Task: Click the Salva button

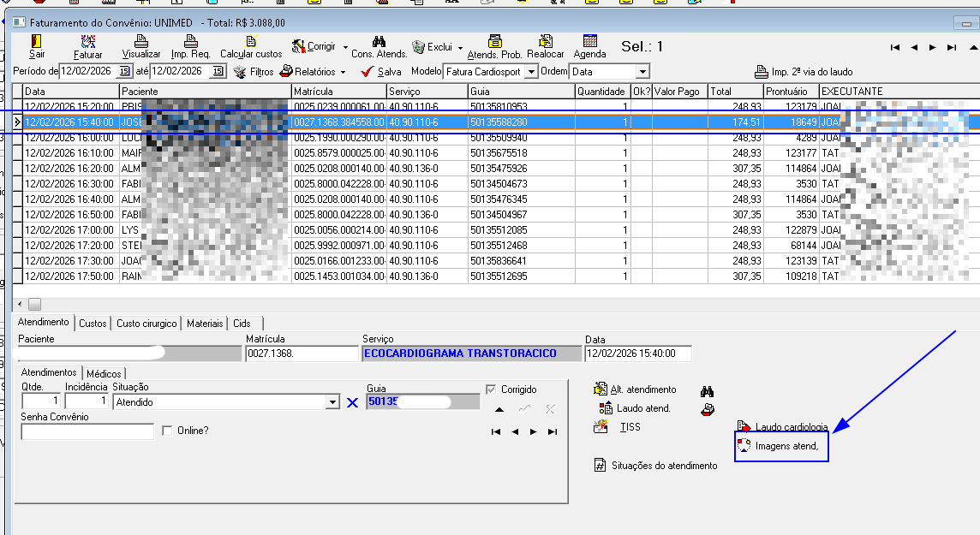Action: 381,72
